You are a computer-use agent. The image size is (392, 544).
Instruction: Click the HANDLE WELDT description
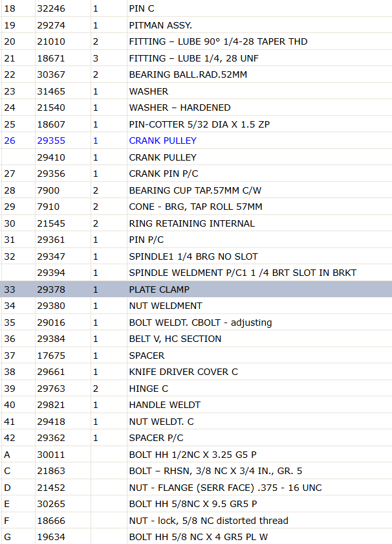point(165,405)
